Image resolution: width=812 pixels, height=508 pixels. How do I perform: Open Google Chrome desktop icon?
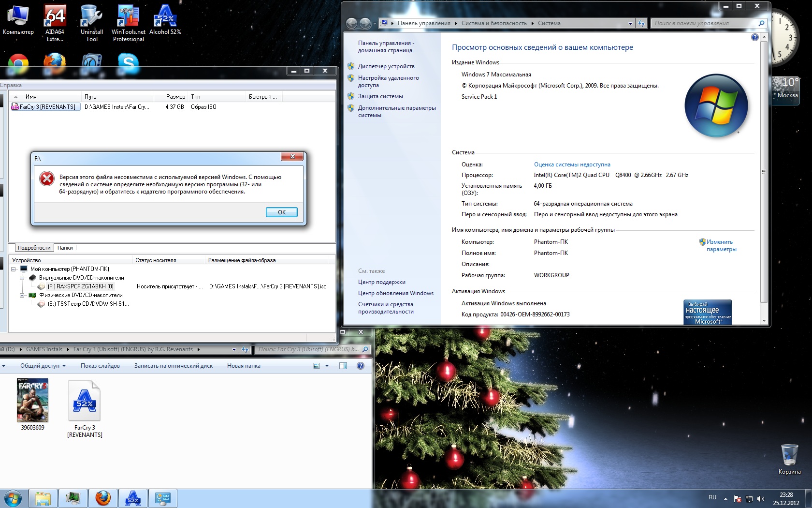[18, 64]
